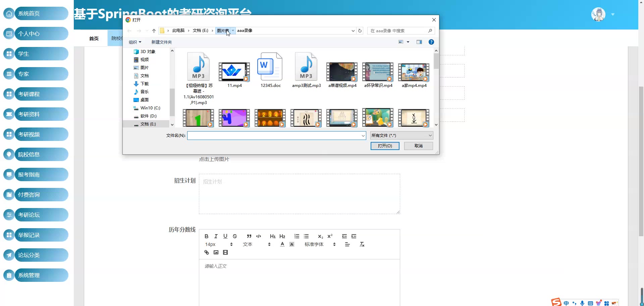Viewport: 644px width, 306px height.
Task: Toggle strikethrough formatting in the editor
Action: tap(235, 236)
